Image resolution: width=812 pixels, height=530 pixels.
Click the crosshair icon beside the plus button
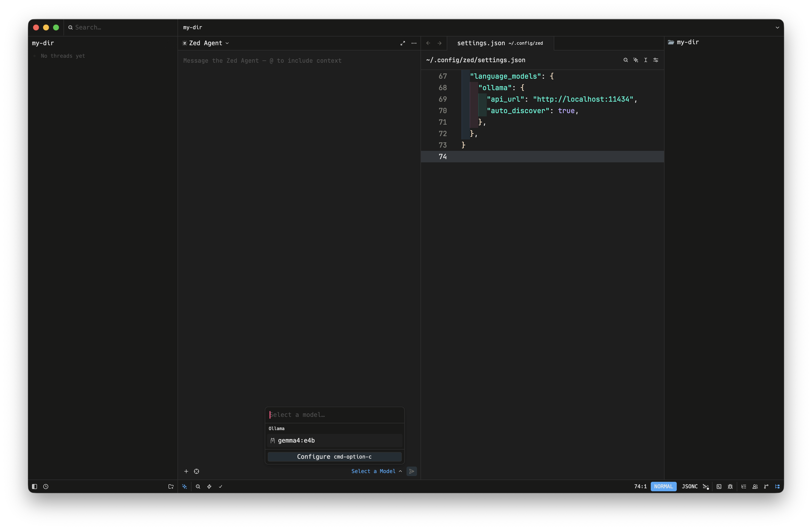[196, 471]
